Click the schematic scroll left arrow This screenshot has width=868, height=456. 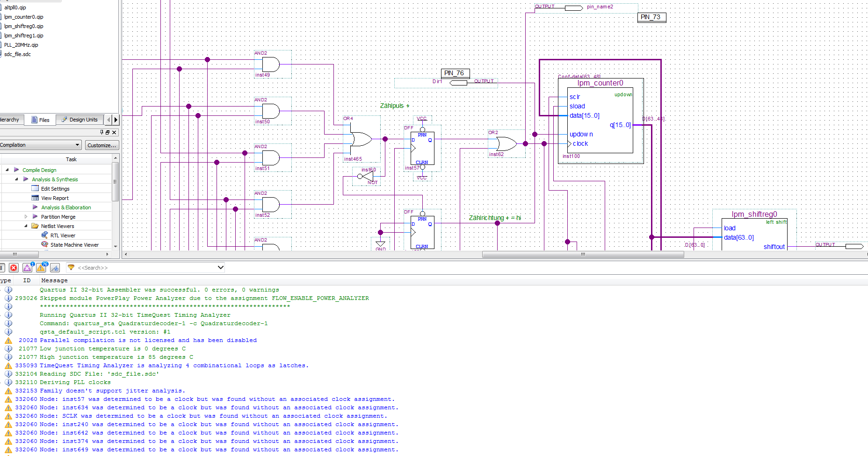click(x=125, y=255)
